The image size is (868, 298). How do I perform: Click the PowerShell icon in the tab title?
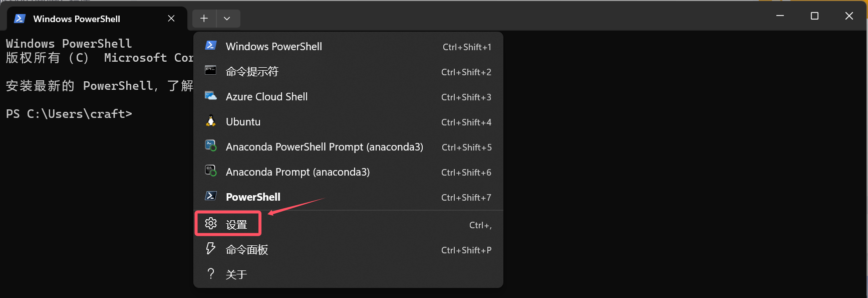tap(20, 19)
